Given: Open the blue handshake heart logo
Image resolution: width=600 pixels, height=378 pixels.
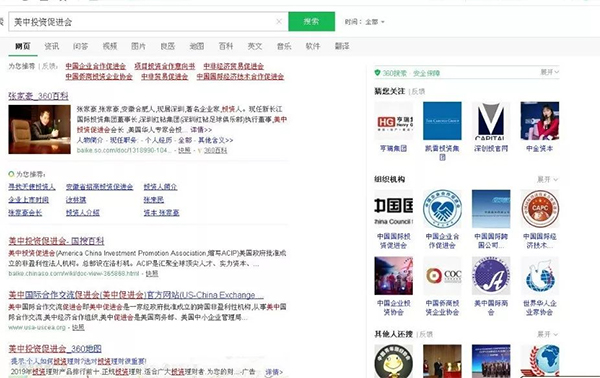Looking at the screenshot, I should pyautogui.click(x=442, y=209).
